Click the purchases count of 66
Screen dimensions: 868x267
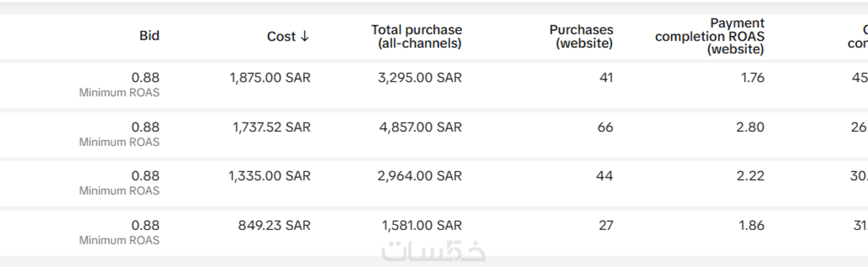pyautogui.click(x=605, y=127)
